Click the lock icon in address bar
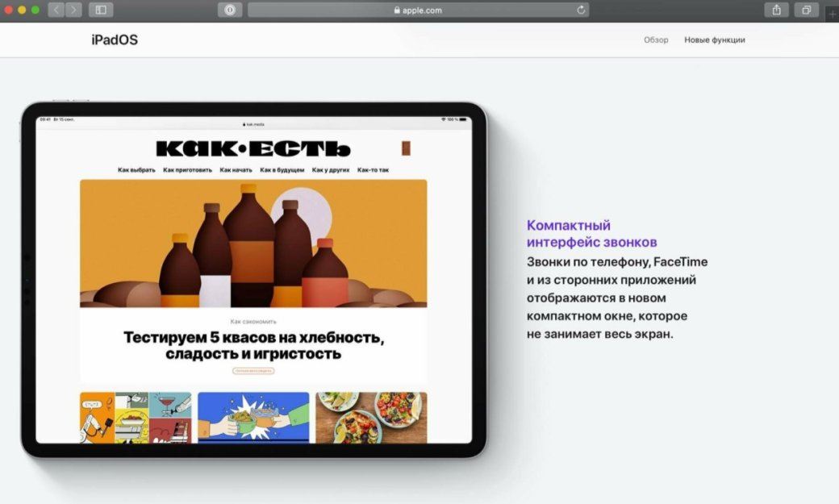This screenshot has height=504, width=839. coord(396,10)
